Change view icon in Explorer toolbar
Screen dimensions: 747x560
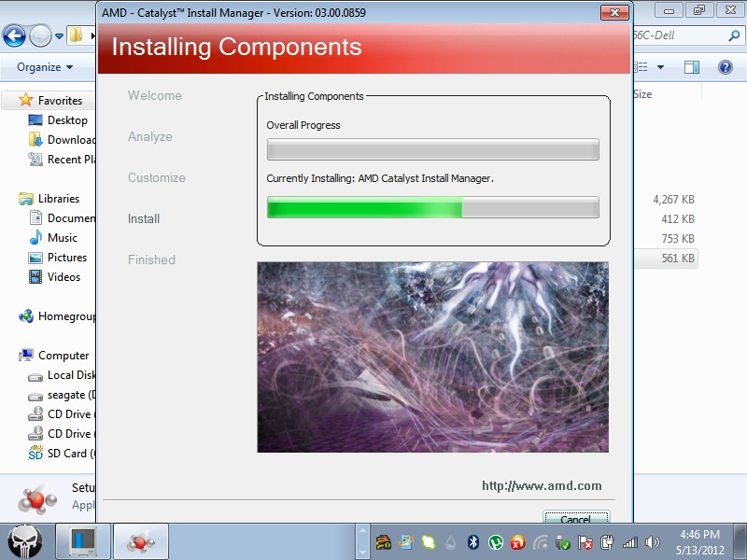641,67
